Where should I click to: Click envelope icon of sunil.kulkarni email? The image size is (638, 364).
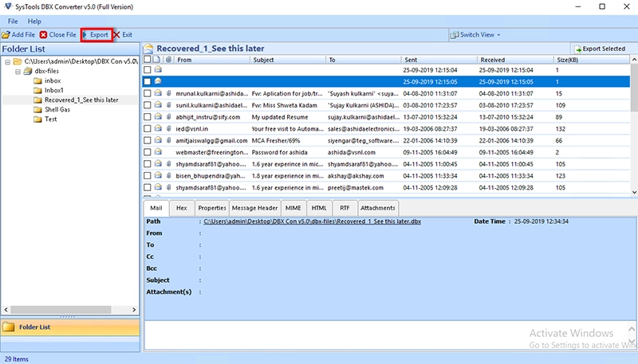tap(158, 105)
